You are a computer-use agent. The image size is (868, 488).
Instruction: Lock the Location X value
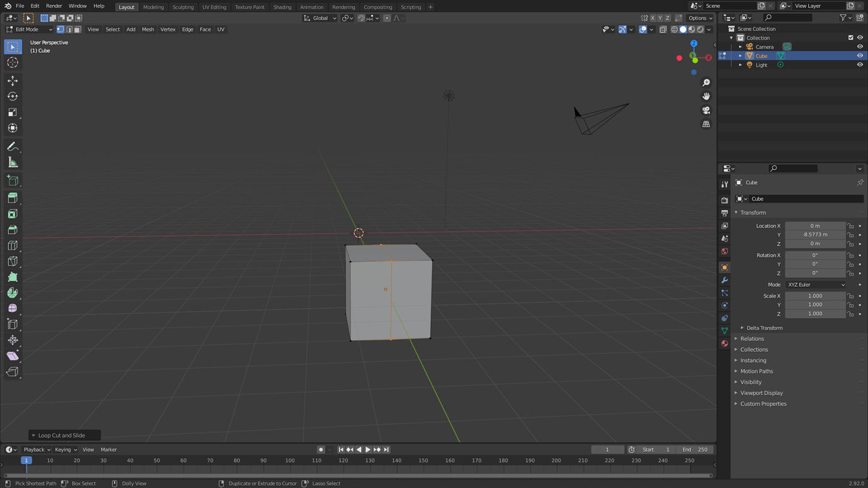(851, 226)
